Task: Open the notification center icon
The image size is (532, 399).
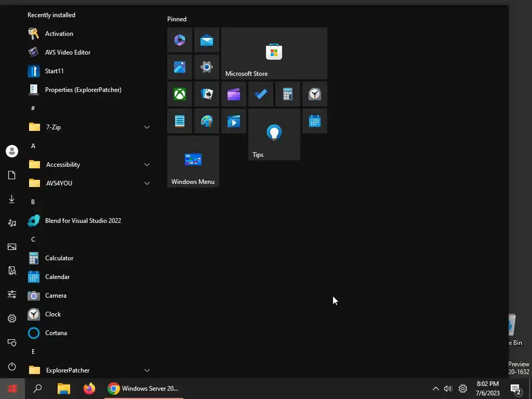Action: click(x=516, y=389)
